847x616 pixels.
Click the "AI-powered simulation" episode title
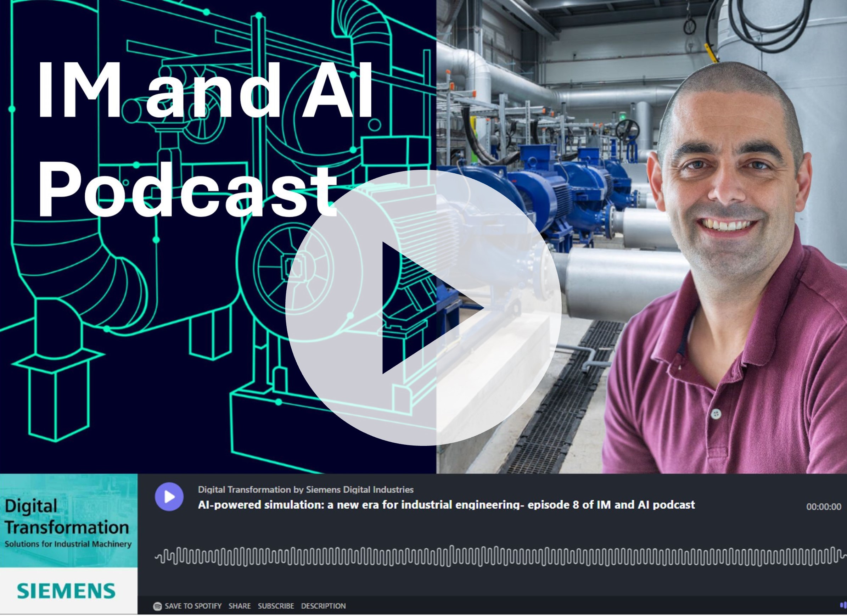(446, 505)
